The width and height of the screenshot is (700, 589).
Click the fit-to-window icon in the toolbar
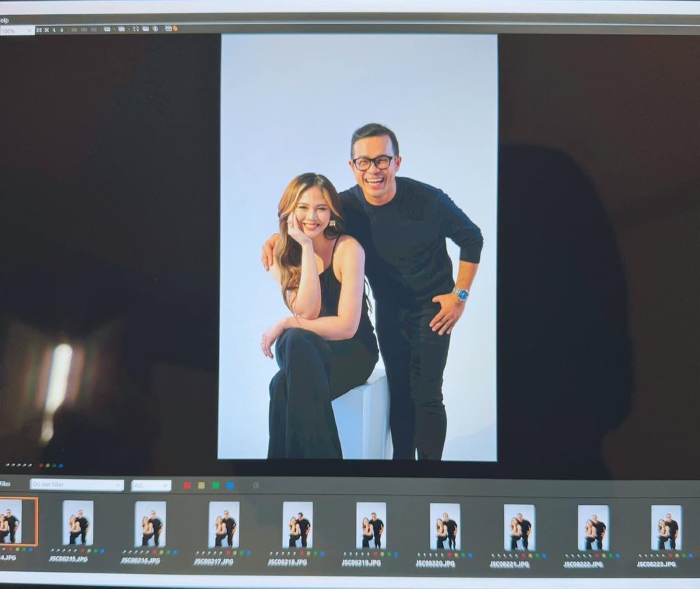[x=39, y=30]
